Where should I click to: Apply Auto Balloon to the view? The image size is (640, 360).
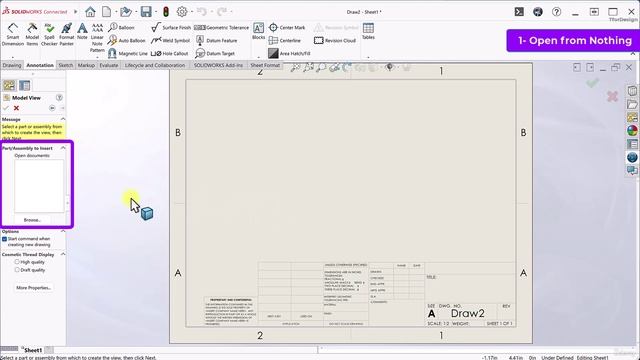(x=127, y=40)
